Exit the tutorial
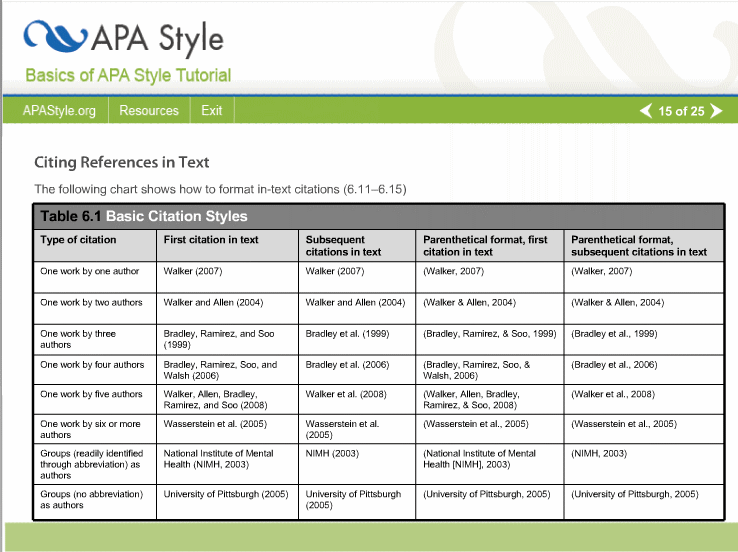 pos(211,111)
